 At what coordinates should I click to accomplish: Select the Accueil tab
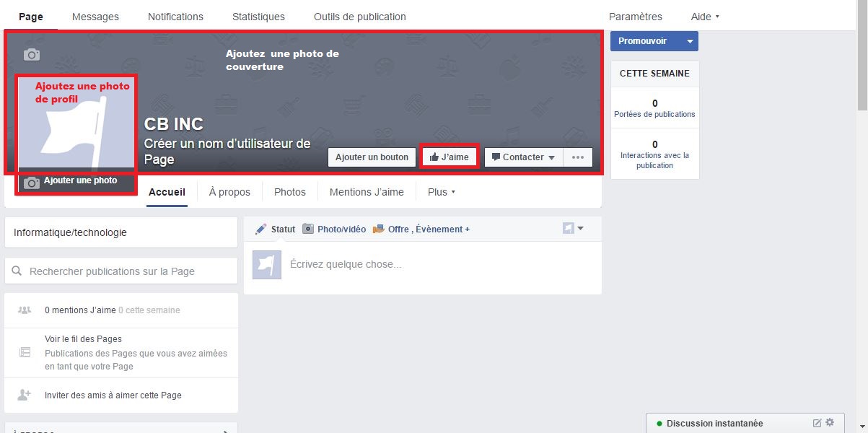[x=167, y=192]
